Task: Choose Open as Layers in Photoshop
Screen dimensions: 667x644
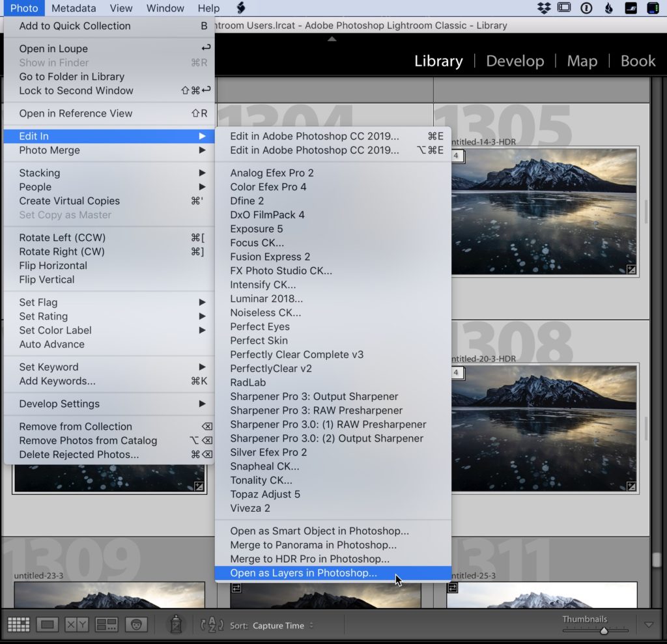Action: (x=333, y=573)
